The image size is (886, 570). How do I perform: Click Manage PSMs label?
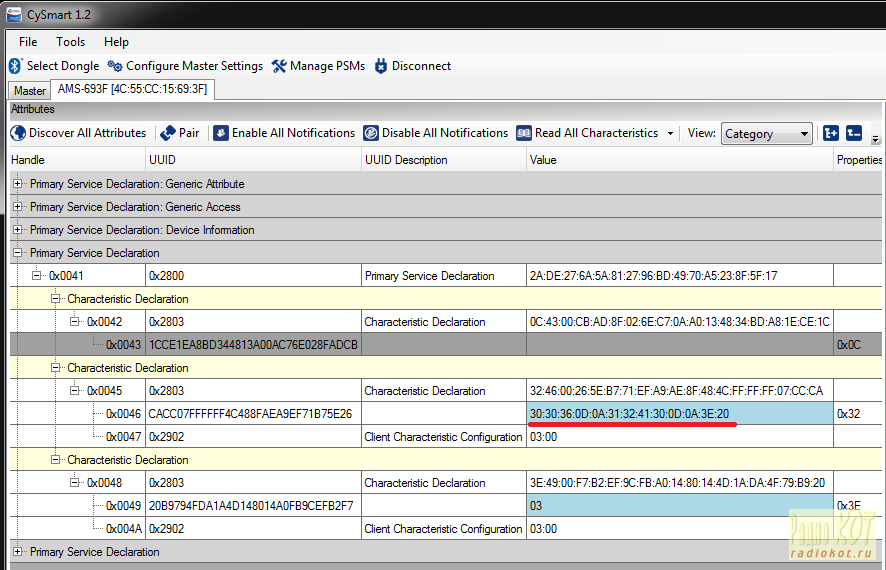[x=328, y=66]
